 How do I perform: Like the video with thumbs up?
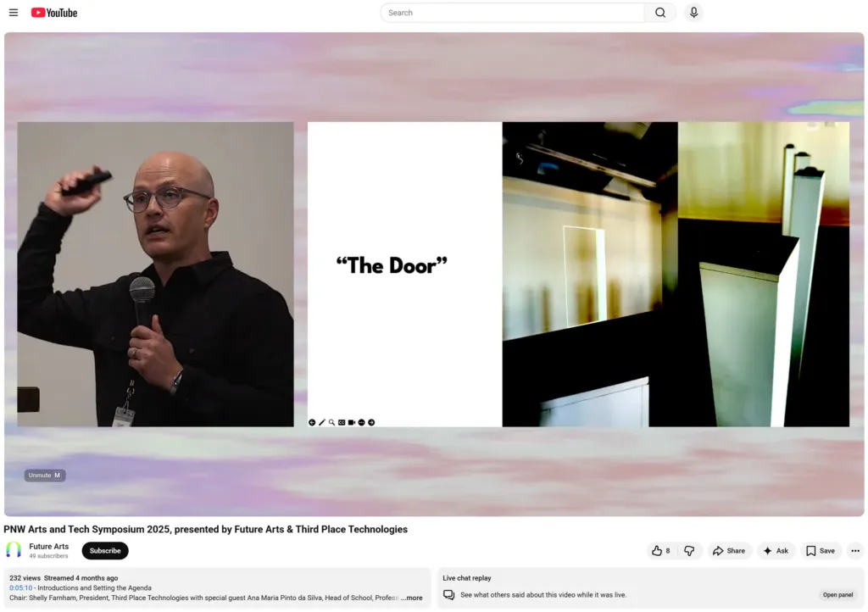click(x=661, y=551)
